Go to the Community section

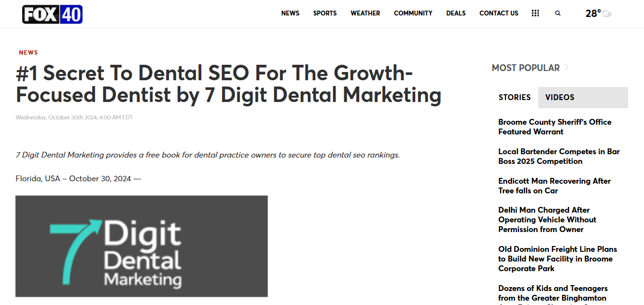click(413, 13)
